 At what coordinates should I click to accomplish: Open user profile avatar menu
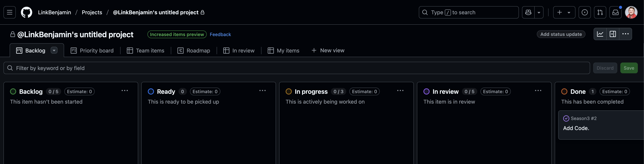pyautogui.click(x=631, y=12)
